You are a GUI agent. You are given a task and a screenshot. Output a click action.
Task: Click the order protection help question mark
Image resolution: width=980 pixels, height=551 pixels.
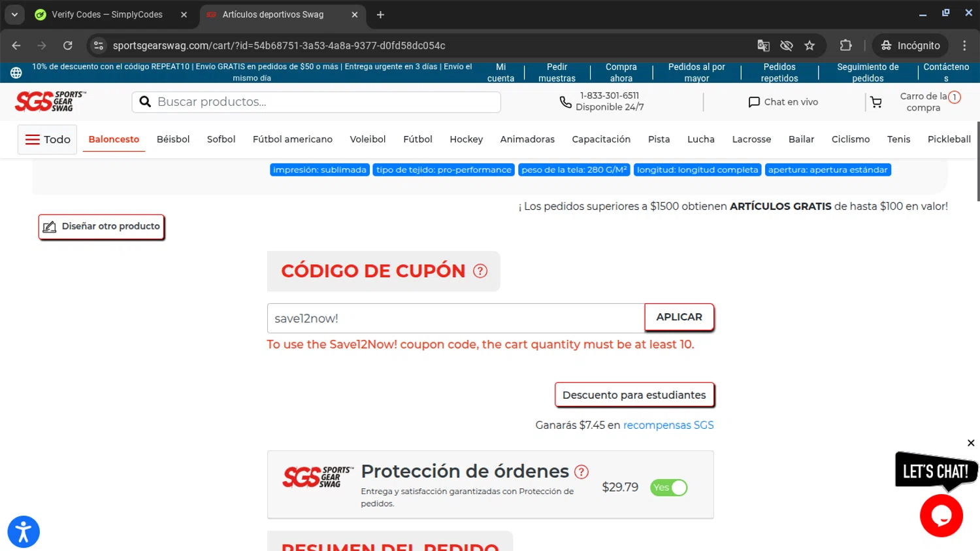pyautogui.click(x=581, y=471)
